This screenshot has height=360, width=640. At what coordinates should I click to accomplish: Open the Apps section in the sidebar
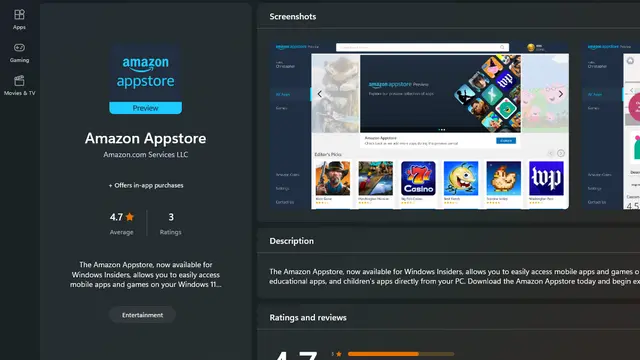(19, 20)
